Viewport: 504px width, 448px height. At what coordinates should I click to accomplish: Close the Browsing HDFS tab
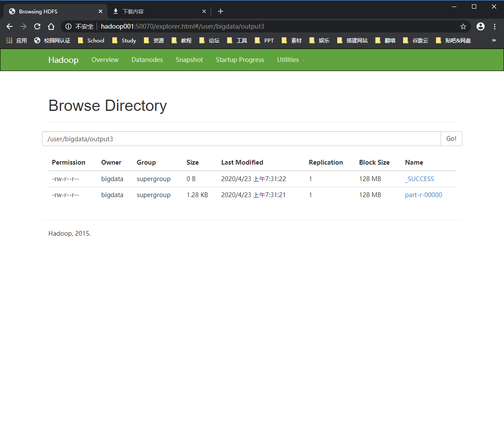(101, 11)
